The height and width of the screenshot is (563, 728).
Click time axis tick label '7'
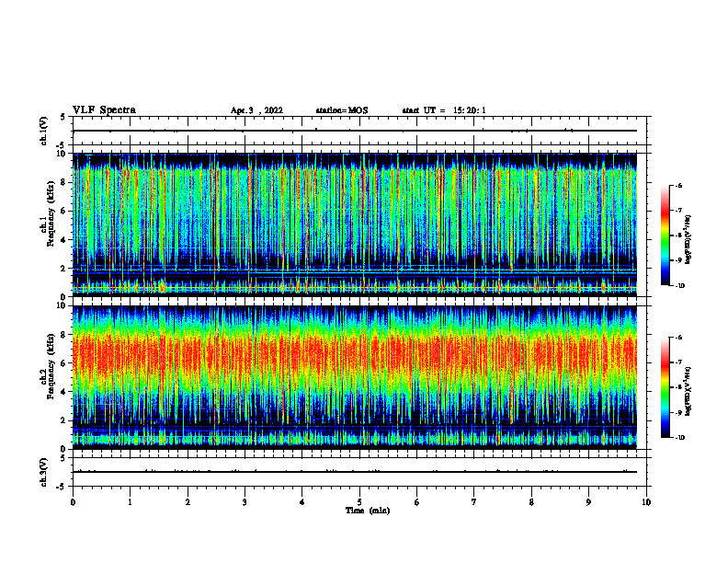(474, 502)
